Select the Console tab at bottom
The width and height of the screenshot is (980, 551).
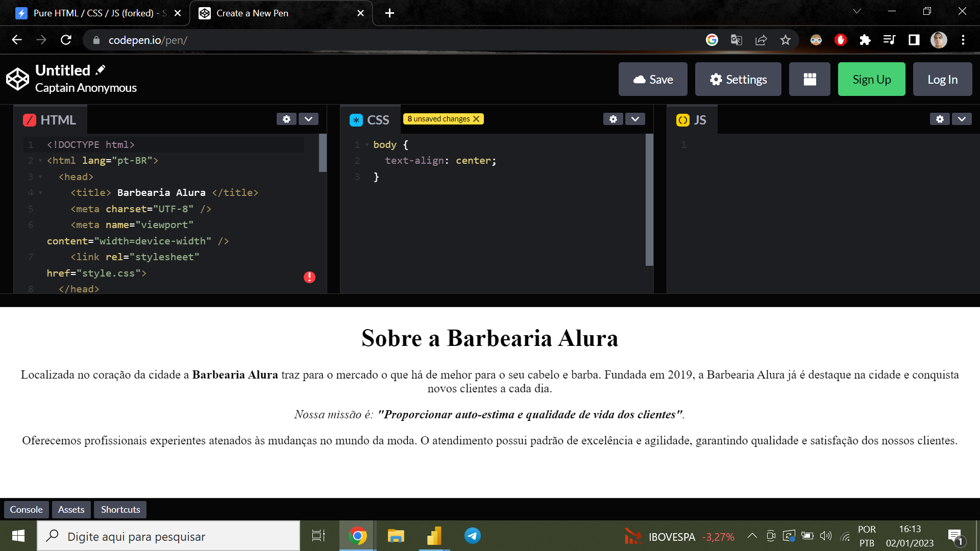click(x=26, y=509)
